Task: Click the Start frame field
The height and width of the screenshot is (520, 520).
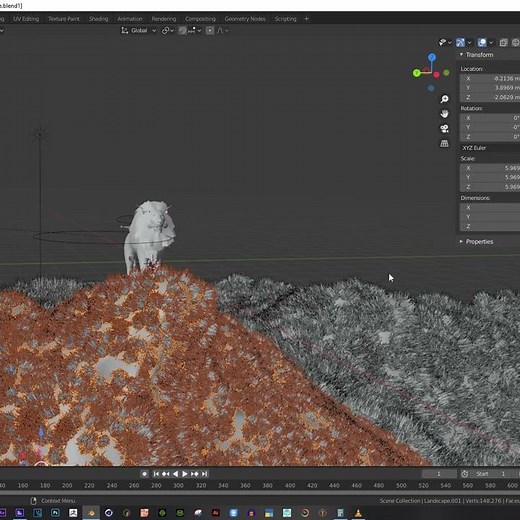Action: pos(493,474)
